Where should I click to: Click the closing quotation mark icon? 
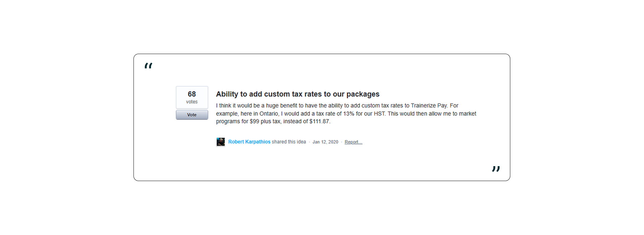496,169
